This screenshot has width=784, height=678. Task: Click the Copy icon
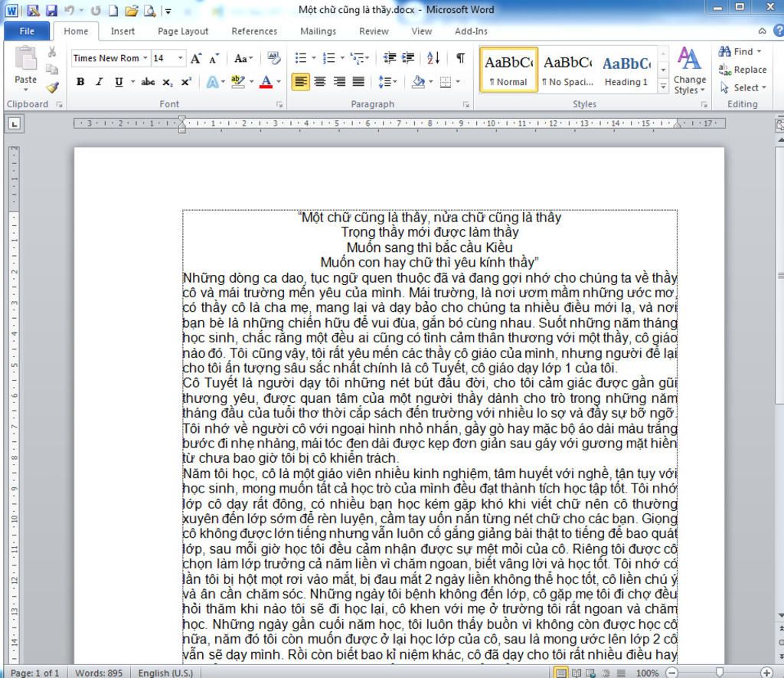tap(51, 69)
